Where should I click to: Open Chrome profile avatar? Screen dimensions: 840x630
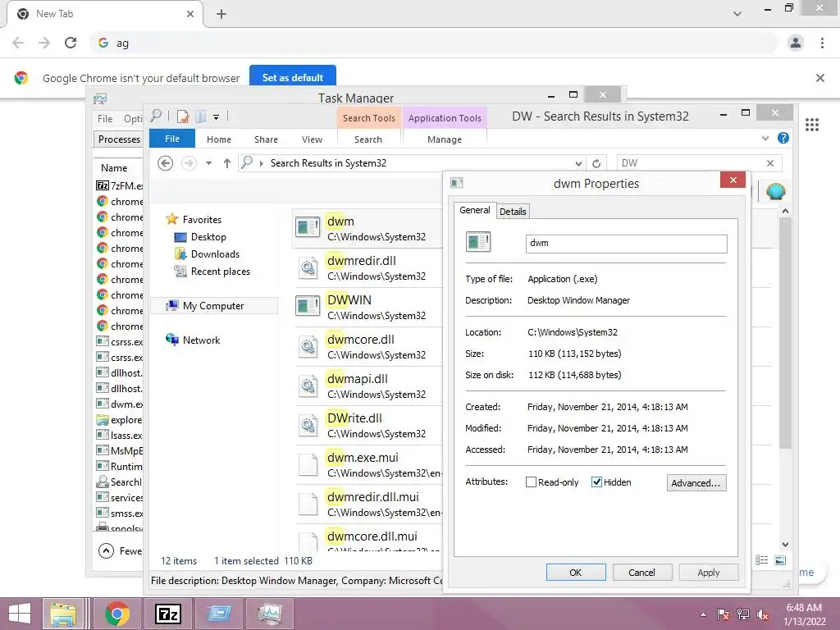(796, 43)
